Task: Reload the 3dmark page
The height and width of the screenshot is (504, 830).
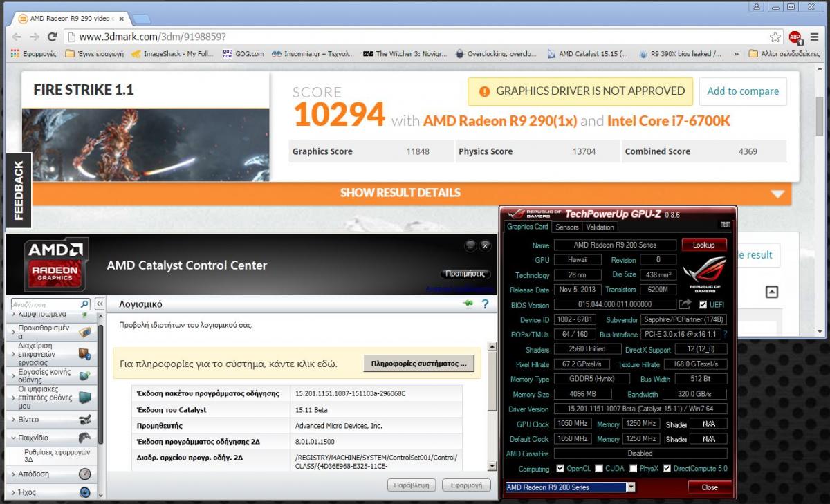Action: (52, 37)
